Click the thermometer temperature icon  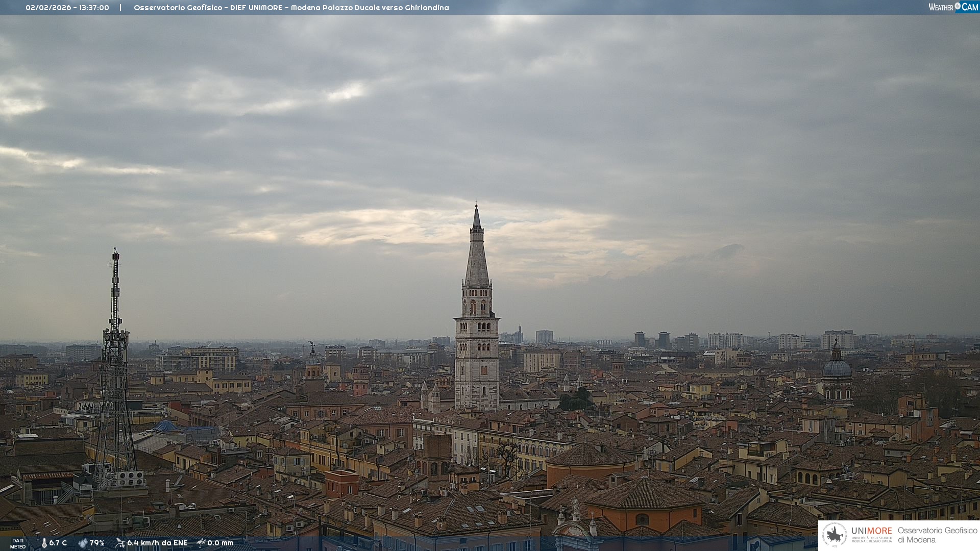(44, 543)
